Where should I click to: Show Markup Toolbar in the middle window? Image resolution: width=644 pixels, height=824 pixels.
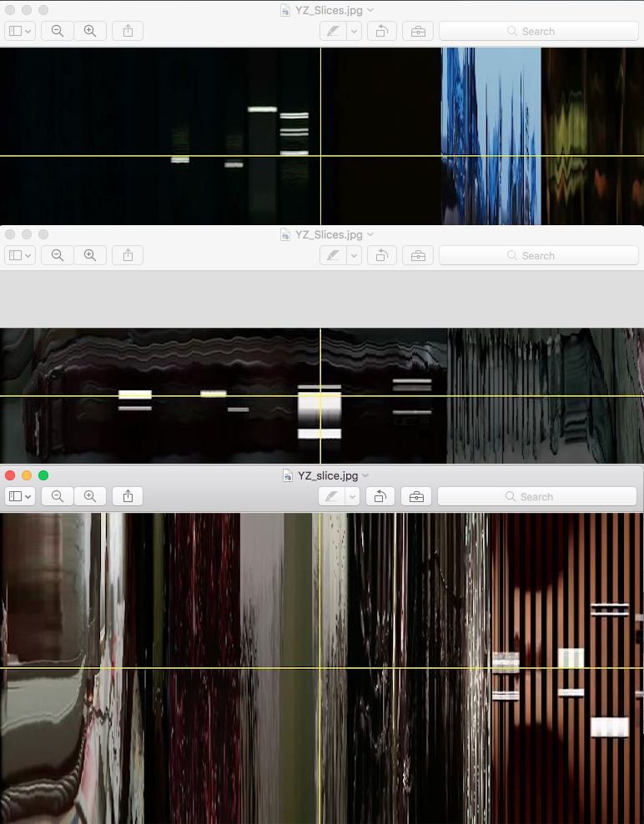[418, 255]
